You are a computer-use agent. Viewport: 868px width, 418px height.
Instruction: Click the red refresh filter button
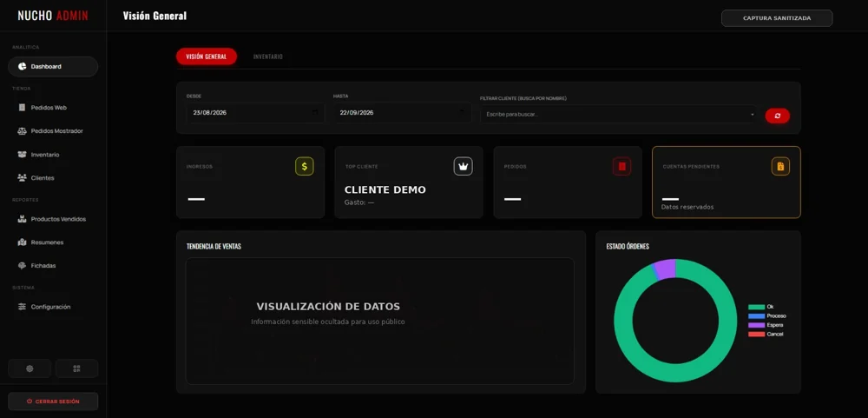[777, 116]
